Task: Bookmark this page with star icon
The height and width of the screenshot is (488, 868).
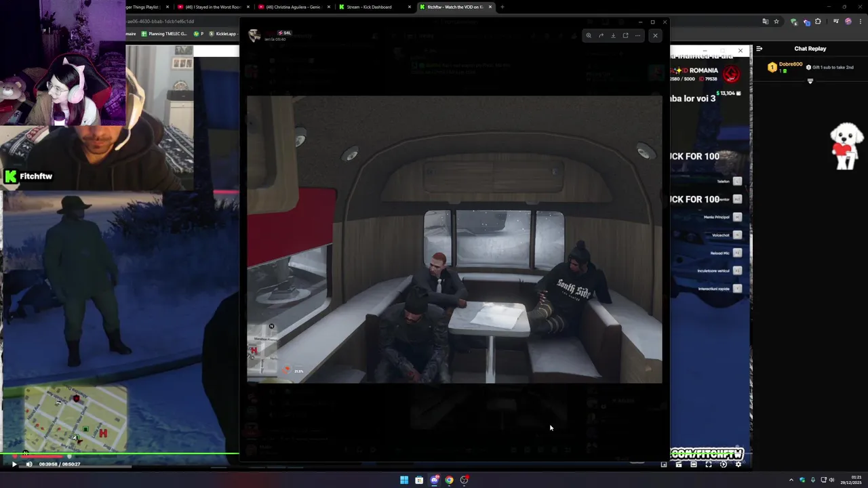Action: (x=776, y=22)
